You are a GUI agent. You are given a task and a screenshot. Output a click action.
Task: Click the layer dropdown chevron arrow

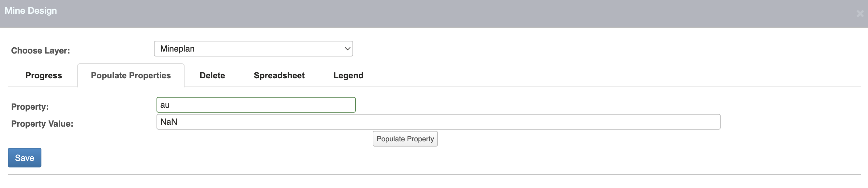347,49
